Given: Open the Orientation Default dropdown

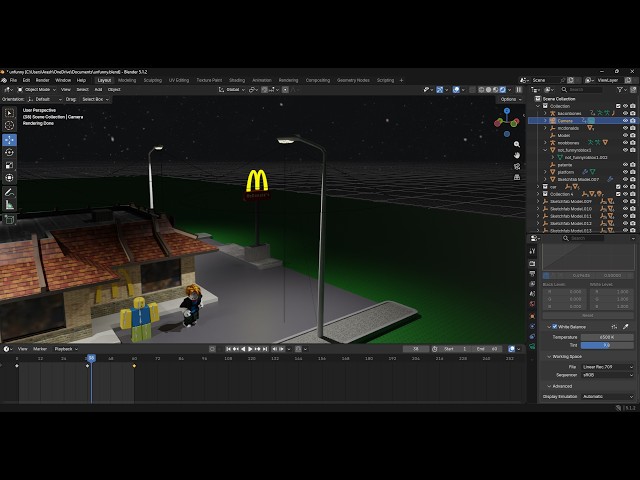Looking at the screenshot, I should (45, 100).
